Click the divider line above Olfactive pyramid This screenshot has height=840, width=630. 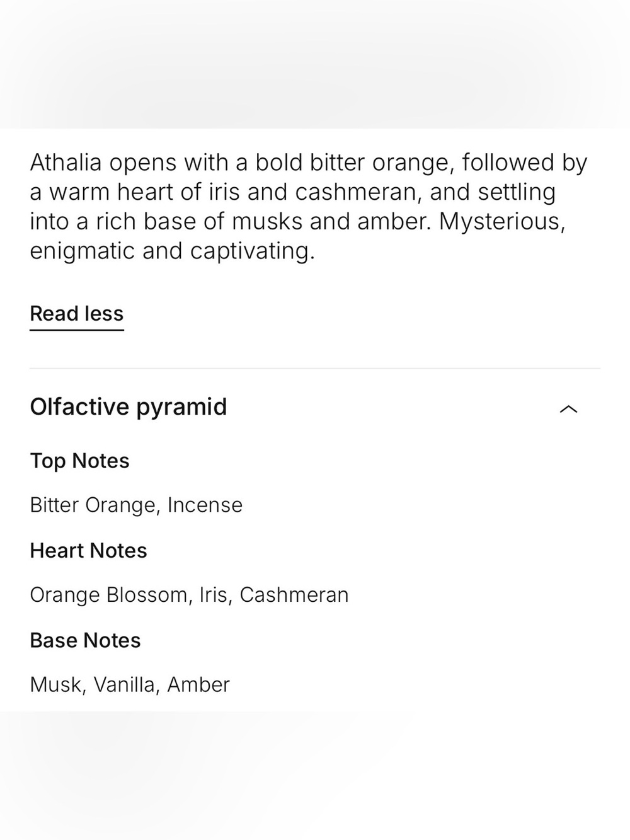point(315,369)
